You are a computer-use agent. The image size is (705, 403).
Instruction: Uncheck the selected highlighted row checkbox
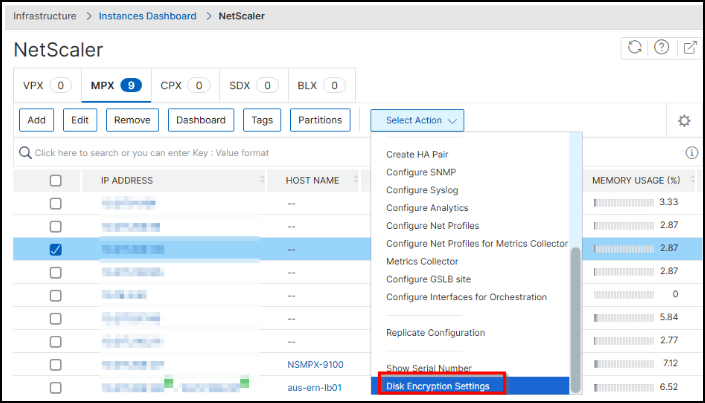point(56,249)
